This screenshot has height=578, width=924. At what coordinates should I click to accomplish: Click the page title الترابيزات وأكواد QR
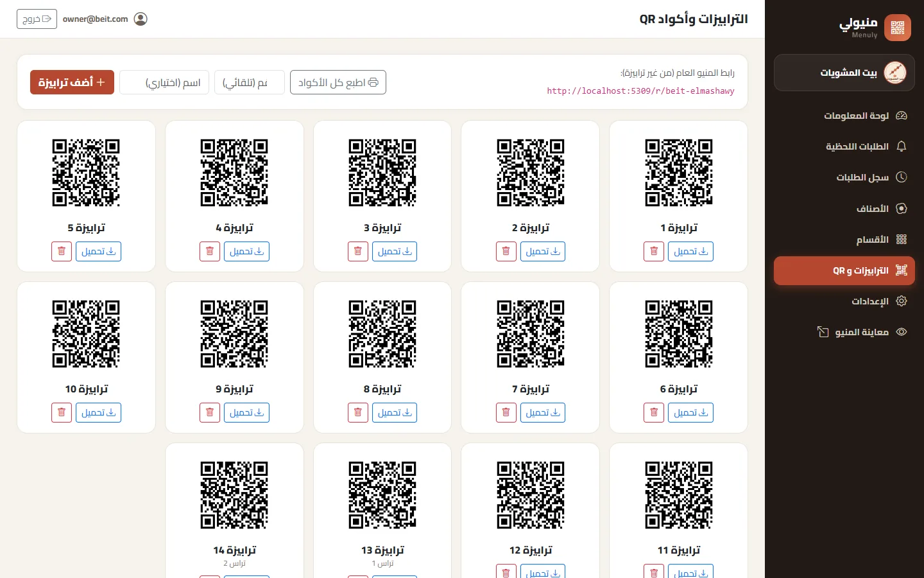pyautogui.click(x=694, y=19)
